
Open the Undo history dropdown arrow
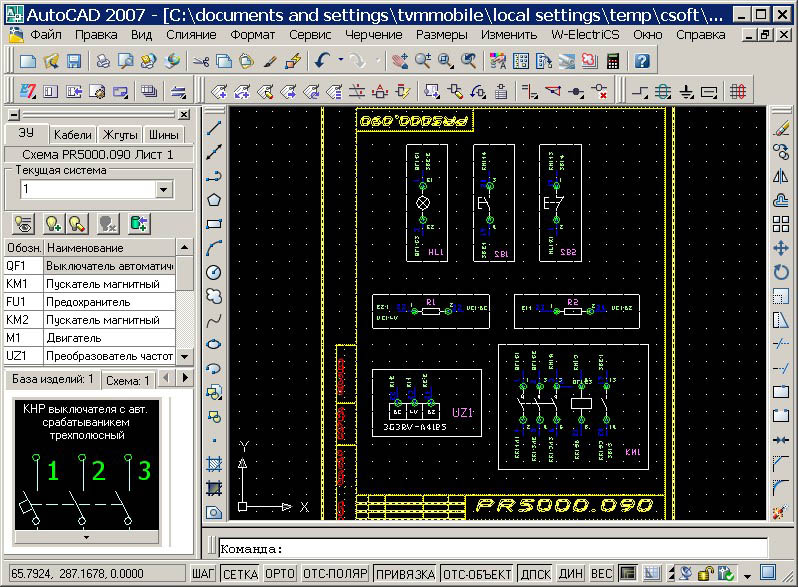(x=341, y=60)
